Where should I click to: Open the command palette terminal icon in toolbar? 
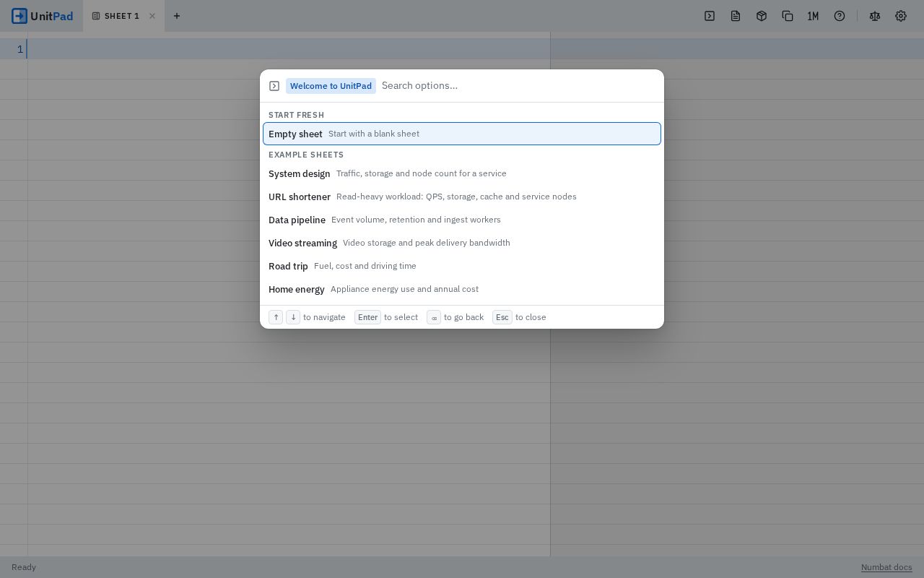(710, 16)
